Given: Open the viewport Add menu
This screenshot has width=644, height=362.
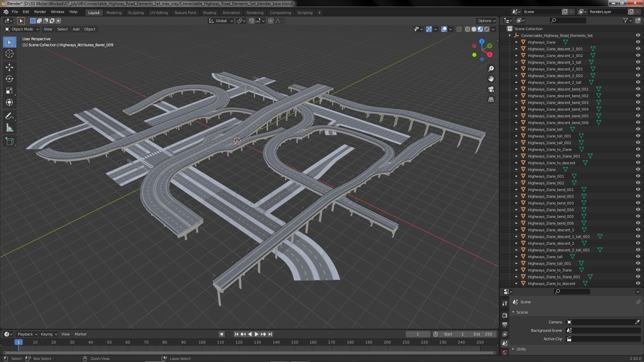Looking at the screenshot, I should click(x=76, y=29).
